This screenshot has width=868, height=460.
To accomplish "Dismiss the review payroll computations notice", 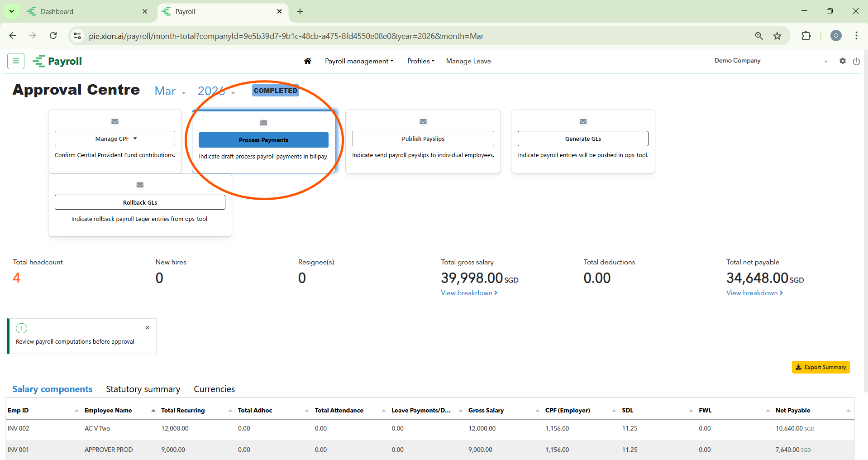I will pos(147,327).
